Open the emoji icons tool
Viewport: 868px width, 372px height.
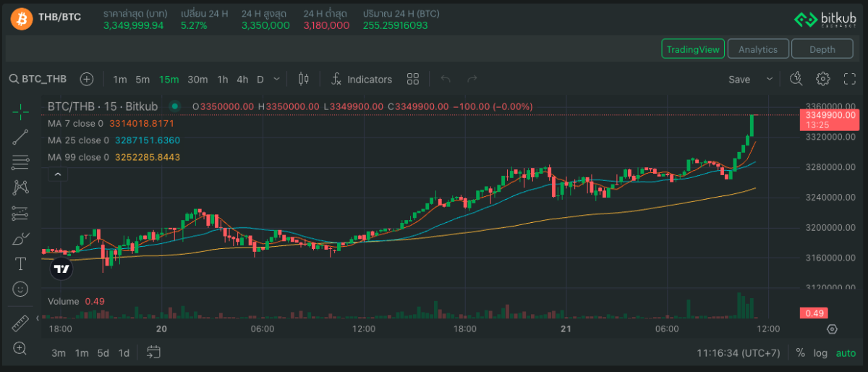pyautogui.click(x=20, y=289)
